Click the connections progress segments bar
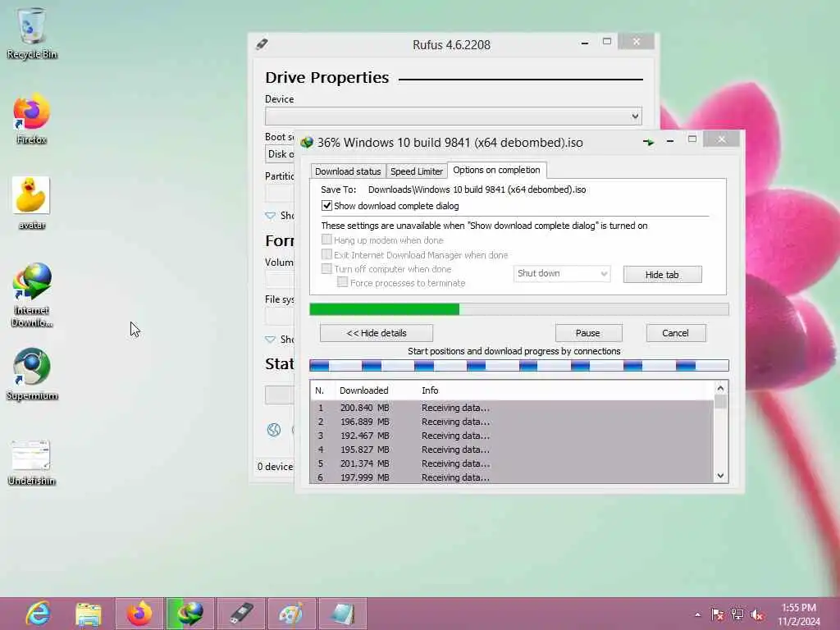Viewport: 840px width, 630px height. (518, 366)
